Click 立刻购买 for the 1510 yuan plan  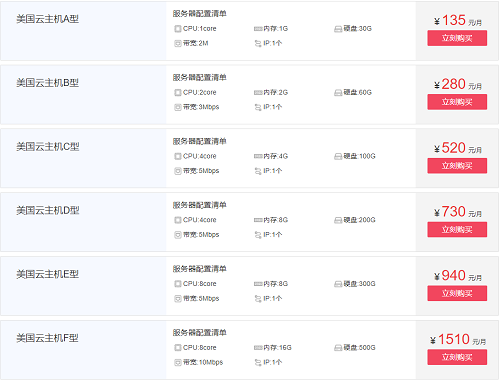coord(457,357)
